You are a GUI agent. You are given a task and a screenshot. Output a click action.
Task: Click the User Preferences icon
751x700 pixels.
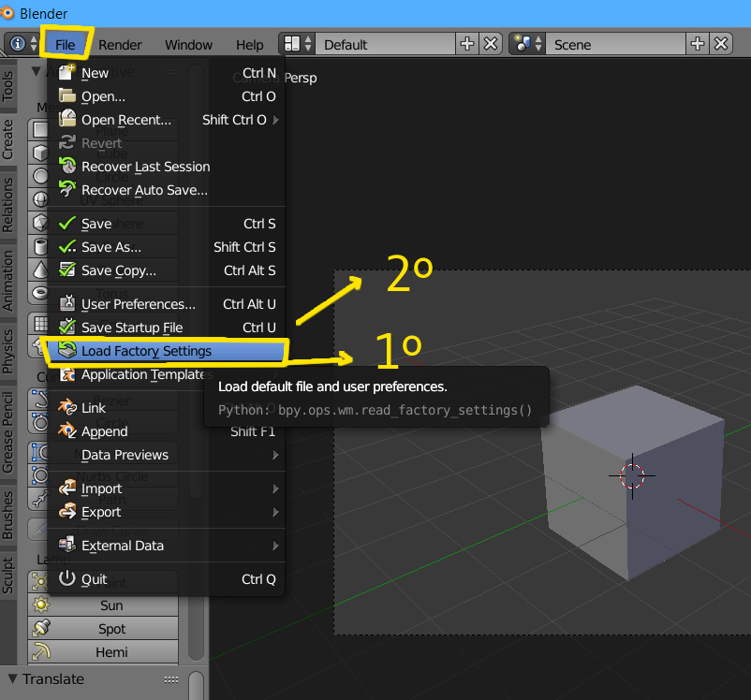(x=67, y=303)
